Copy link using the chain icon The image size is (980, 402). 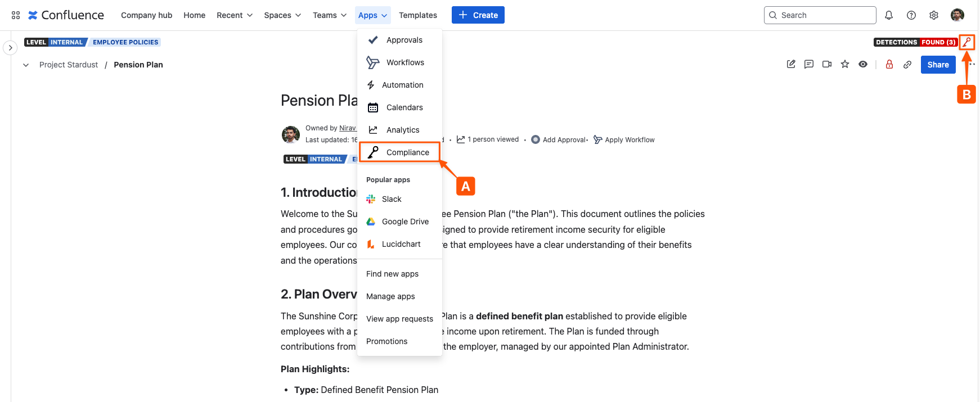pos(907,65)
